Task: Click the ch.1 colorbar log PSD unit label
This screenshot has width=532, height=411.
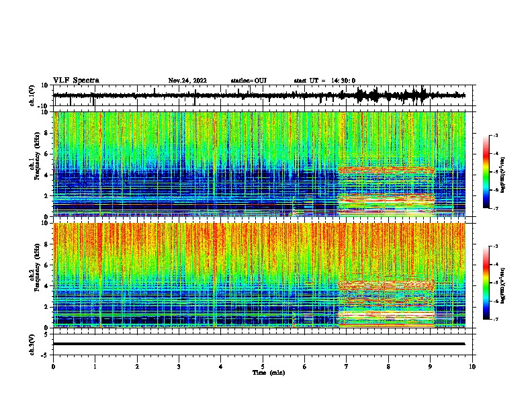Action: click(503, 175)
